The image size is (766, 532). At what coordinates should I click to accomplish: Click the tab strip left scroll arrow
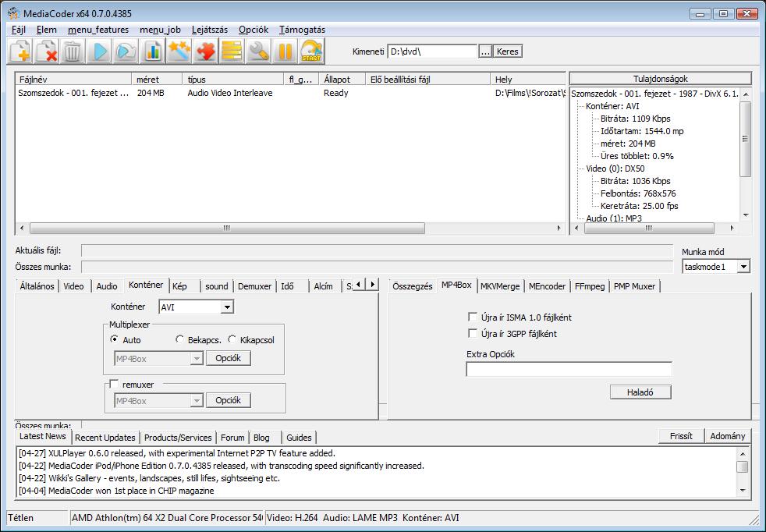359,284
